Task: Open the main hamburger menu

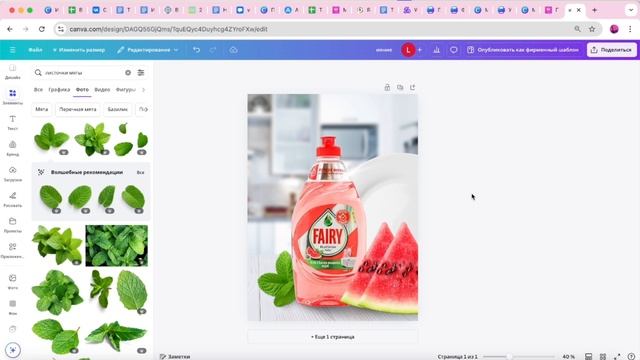Action: 13,50
